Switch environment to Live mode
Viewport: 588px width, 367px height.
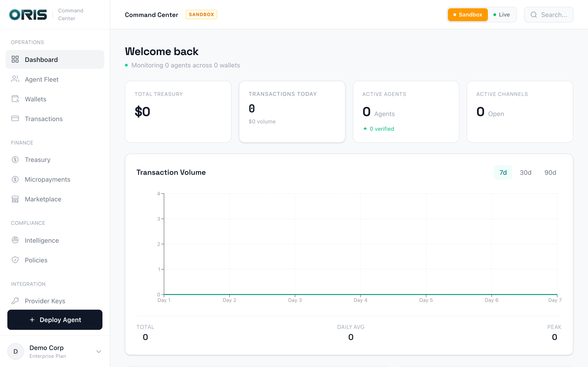tap(501, 14)
